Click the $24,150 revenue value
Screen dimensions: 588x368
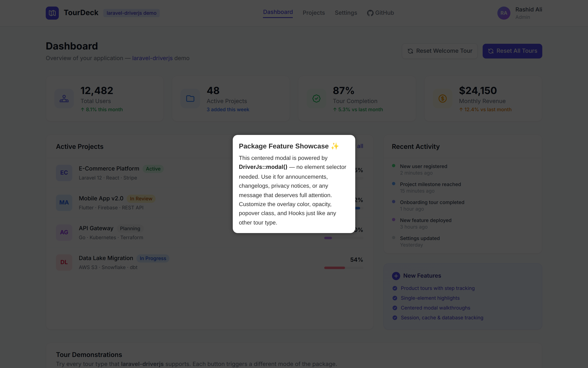(x=478, y=91)
